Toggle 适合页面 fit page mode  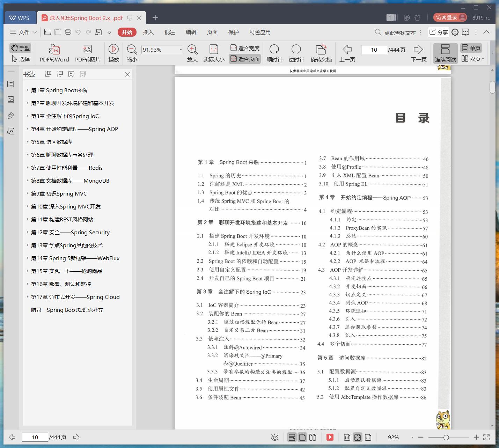pyautogui.click(x=245, y=59)
